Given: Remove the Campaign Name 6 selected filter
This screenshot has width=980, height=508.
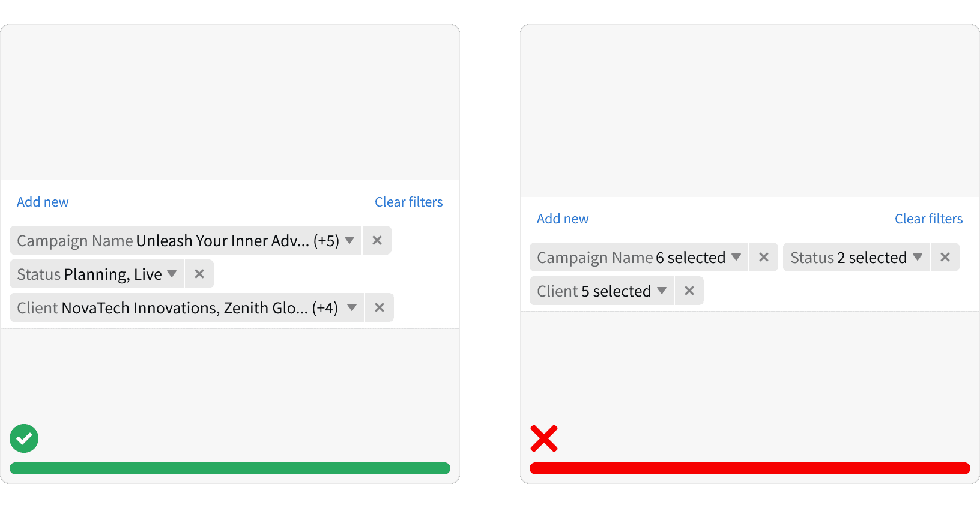Looking at the screenshot, I should pos(764,257).
